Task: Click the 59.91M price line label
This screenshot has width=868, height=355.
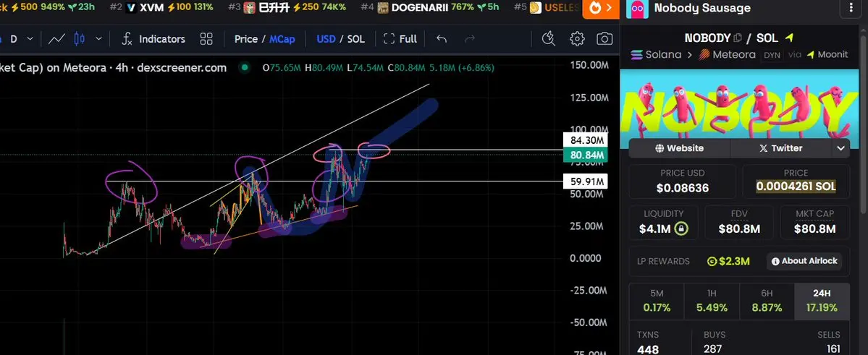Action: [x=585, y=181]
